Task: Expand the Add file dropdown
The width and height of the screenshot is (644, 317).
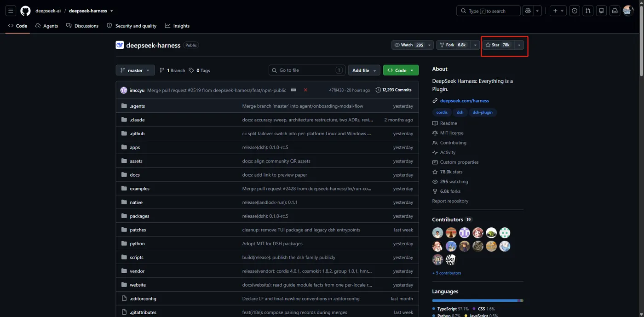Action: tap(364, 70)
